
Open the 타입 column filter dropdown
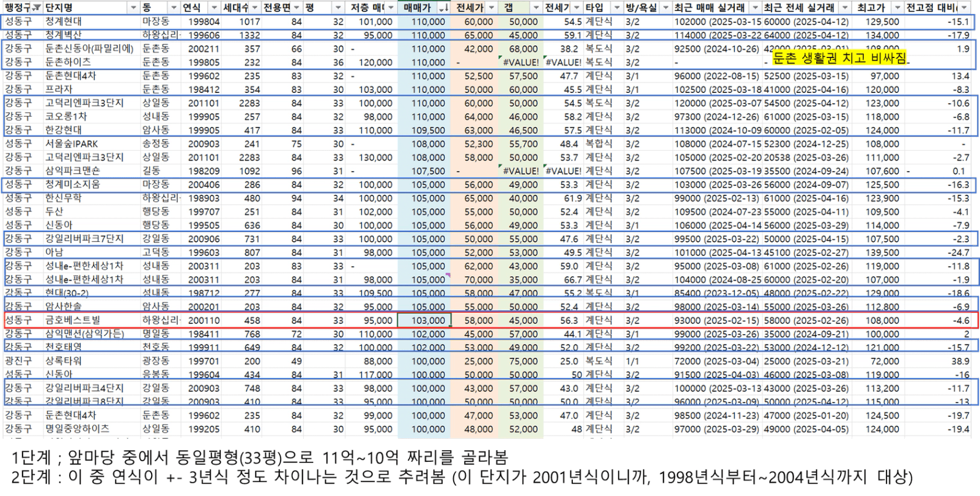(614, 7)
